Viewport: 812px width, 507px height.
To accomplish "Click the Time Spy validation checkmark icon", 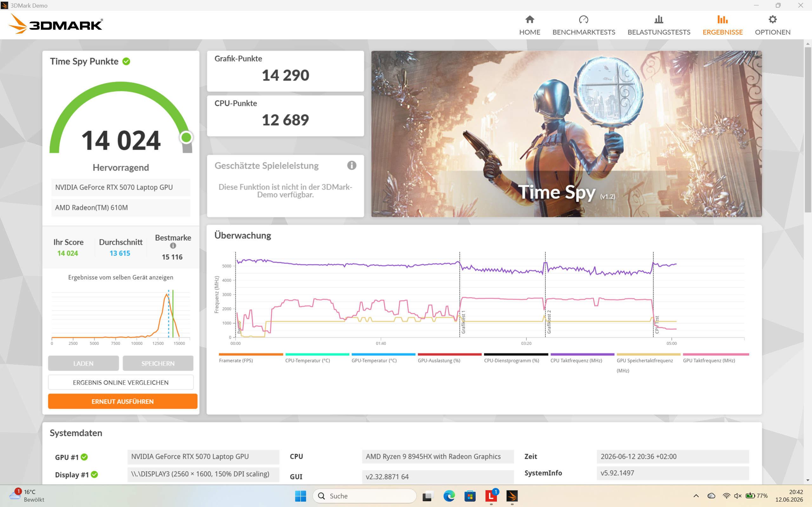I will pyautogui.click(x=126, y=62).
